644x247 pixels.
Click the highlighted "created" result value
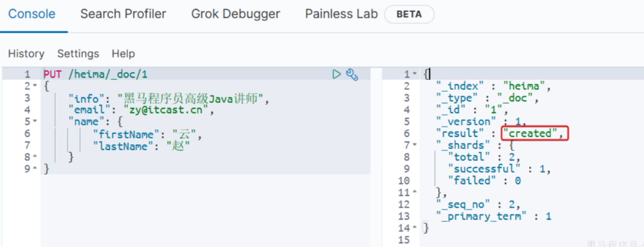point(530,134)
